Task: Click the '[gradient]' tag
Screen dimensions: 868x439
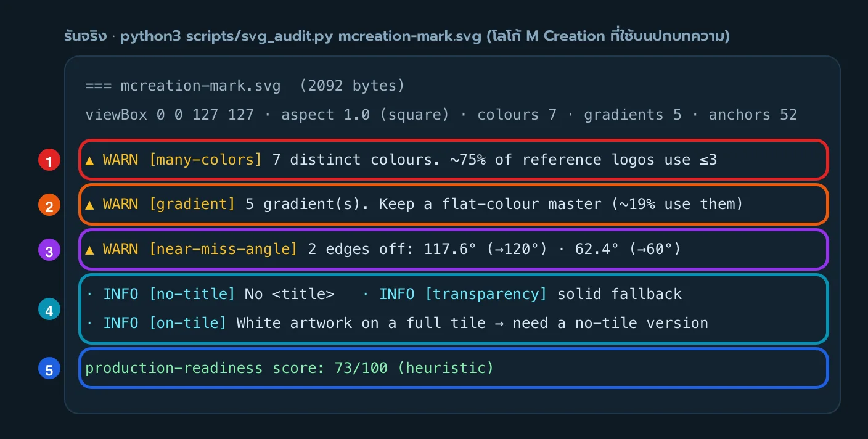Action: pyautogui.click(x=192, y=204)
